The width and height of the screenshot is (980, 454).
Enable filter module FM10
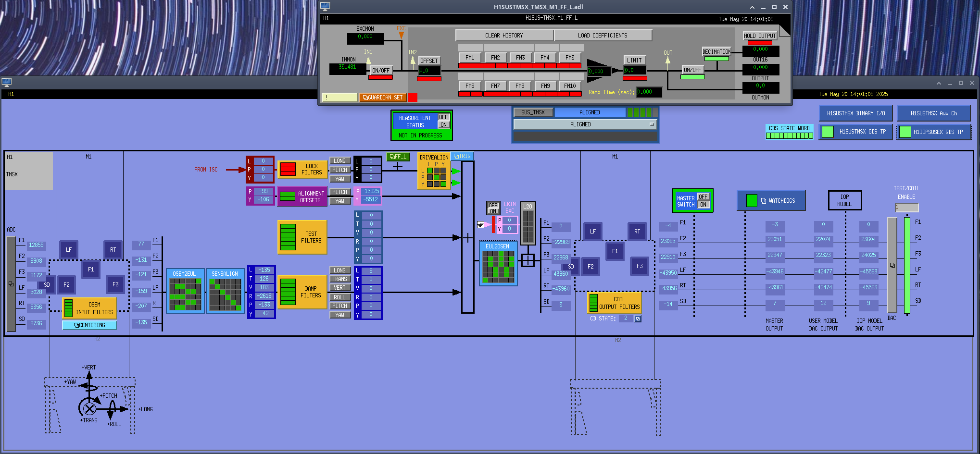pyautogui.click(x=570, y=86)
